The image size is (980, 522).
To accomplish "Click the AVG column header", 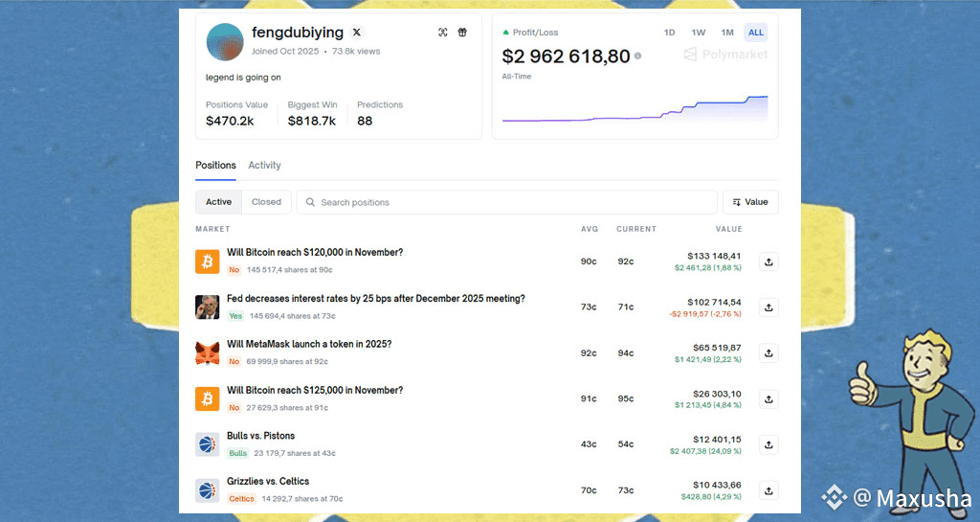I will (590, 229).
